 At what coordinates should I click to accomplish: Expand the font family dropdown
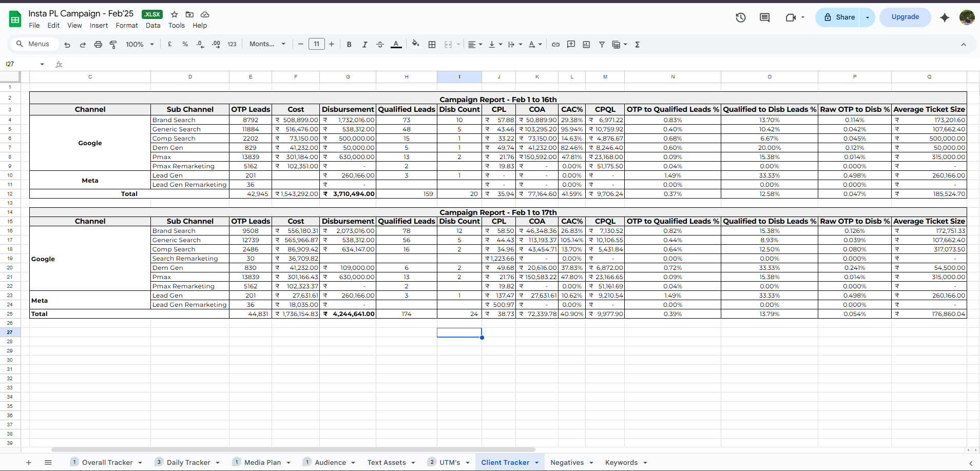pyautogui.click(x=267, y=44)
